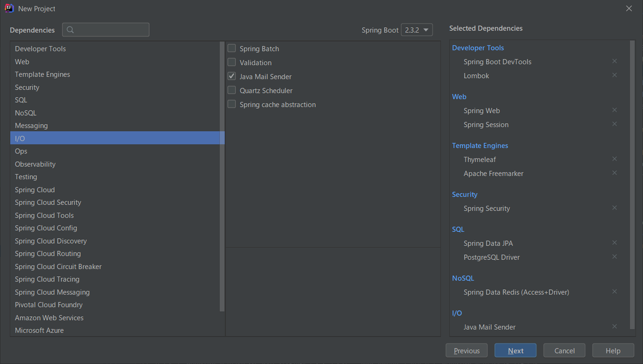Enable Spring cache abstraction checkbox
643x364 pixels.
231,104
